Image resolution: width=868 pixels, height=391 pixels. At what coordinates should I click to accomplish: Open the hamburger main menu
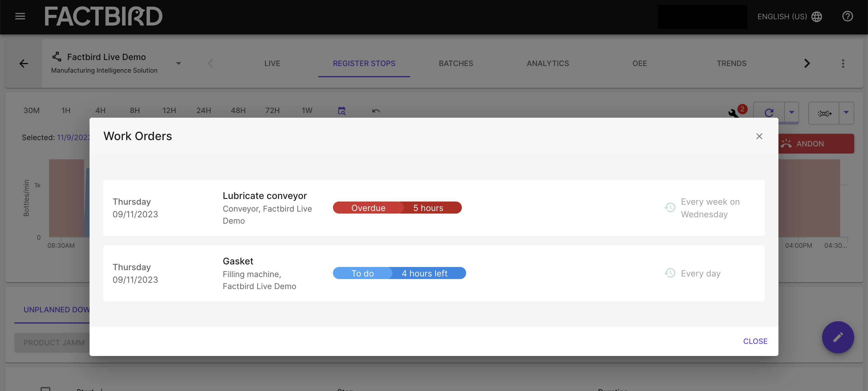click(20, 16)
